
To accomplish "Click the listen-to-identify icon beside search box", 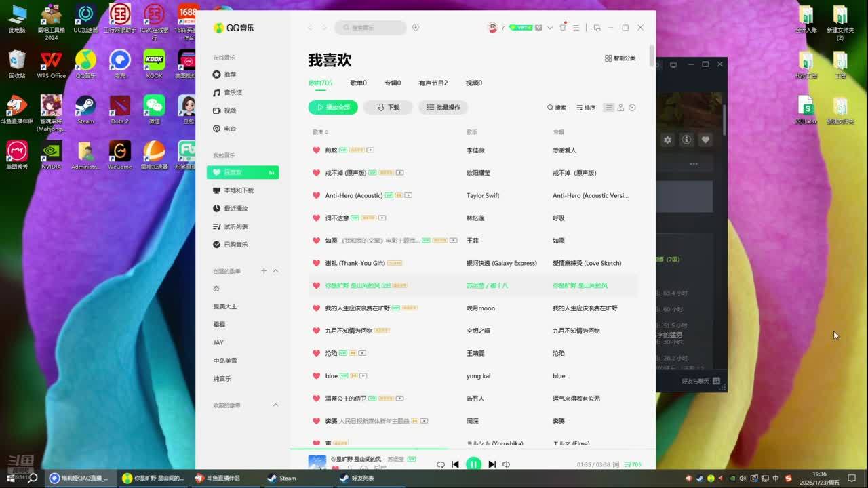I will click(x=416, y=28).
